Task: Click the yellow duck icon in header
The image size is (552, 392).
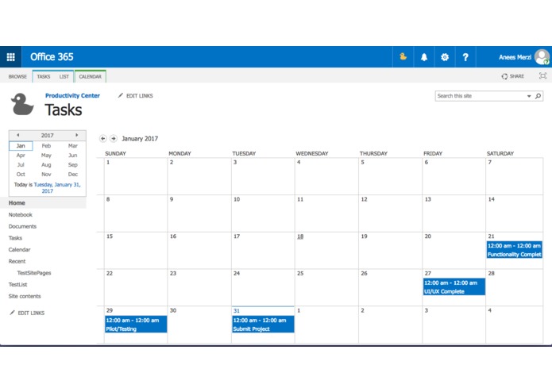Action: tap(403, 56)
